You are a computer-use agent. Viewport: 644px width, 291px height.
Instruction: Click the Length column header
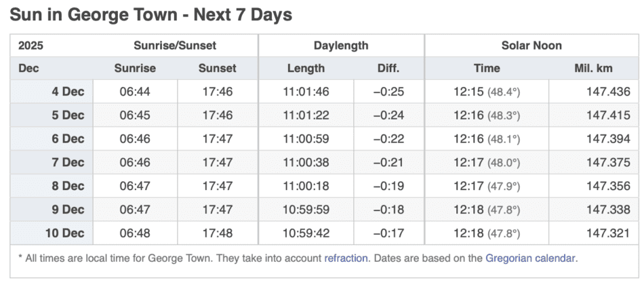pyautogui.click(x=306, y=68)
